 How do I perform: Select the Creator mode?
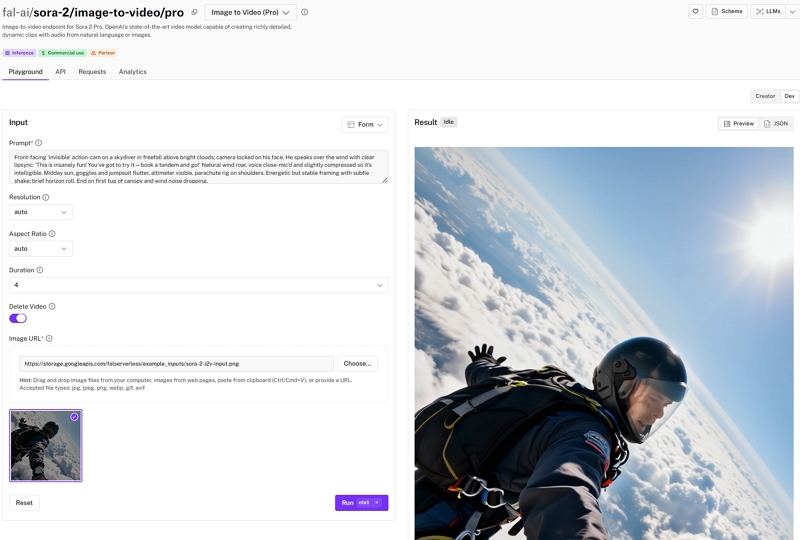765,96
